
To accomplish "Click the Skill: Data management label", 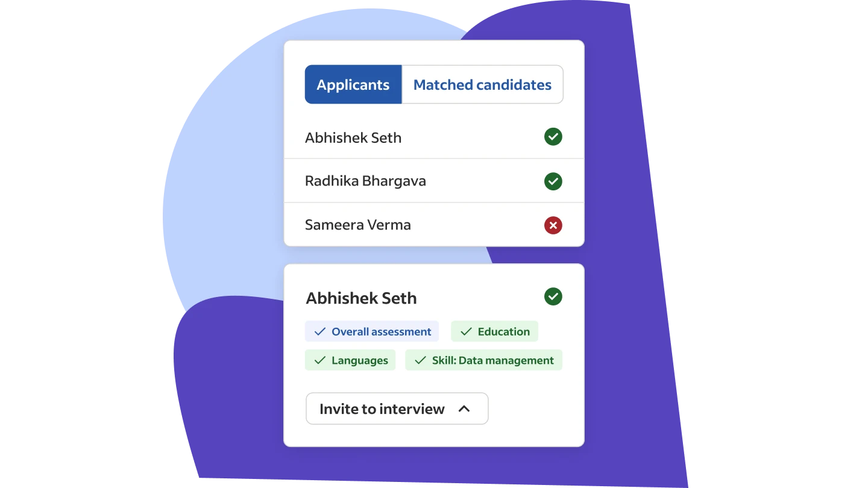I will (x=492, y=361).
